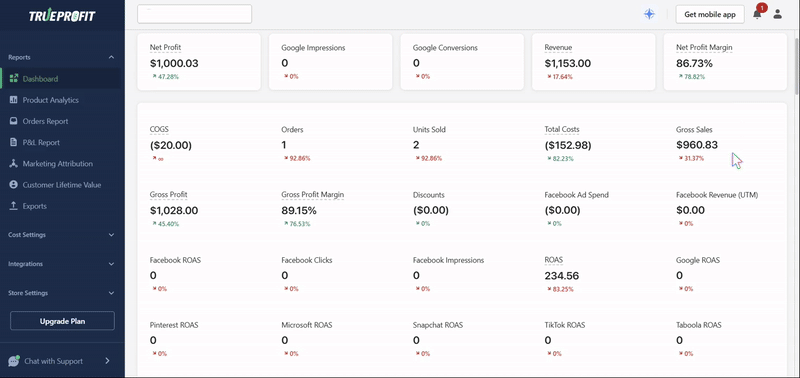The width and height of the screenshot is (800, 378).
Task: Click the Customer Lifetime Value person icon
Action: coord(14,185)
